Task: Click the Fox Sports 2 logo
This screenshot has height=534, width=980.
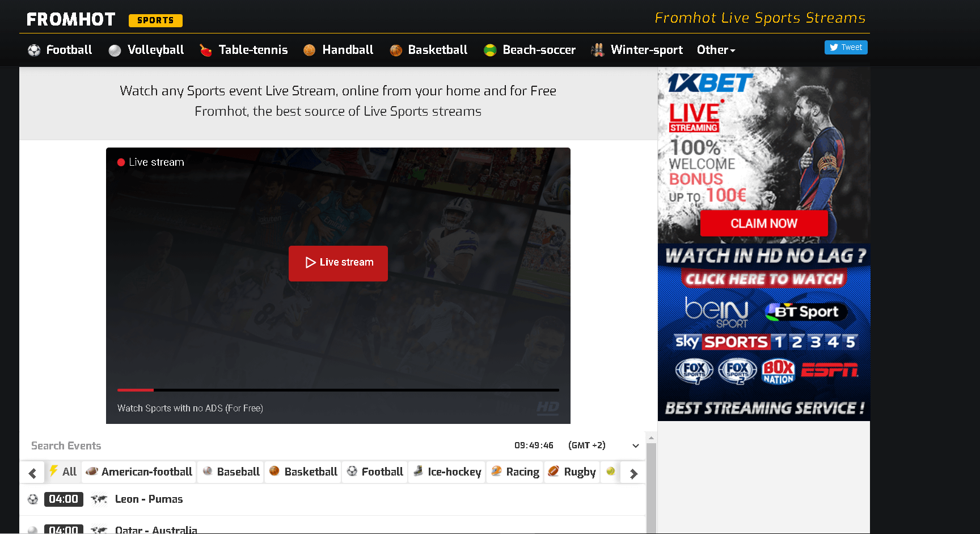Action: (x=737, y=371)
